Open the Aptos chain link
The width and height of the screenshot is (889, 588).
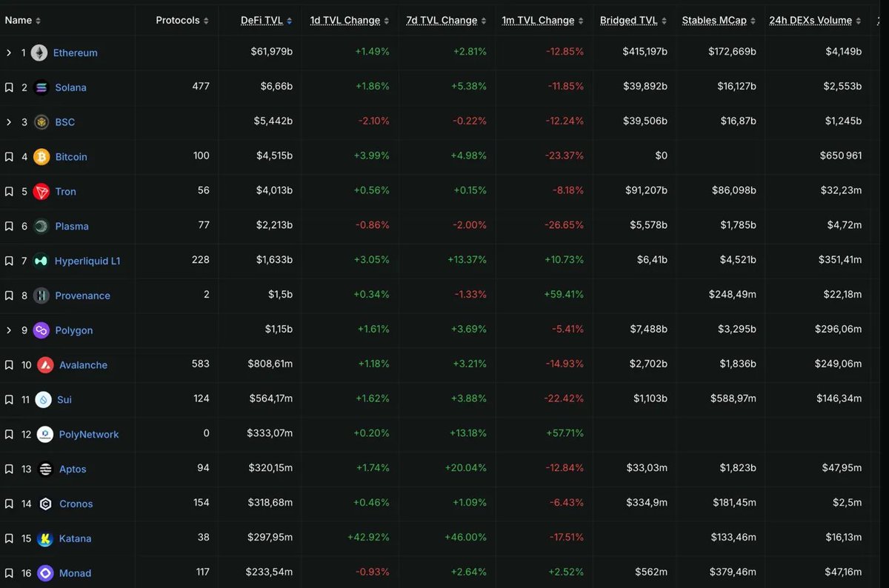(x=73, y=470)
